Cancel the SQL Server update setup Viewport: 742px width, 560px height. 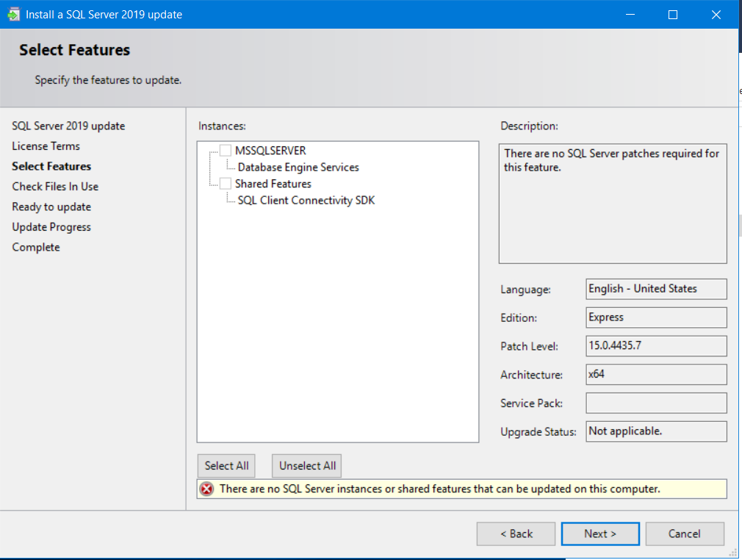tap(684, 534)
